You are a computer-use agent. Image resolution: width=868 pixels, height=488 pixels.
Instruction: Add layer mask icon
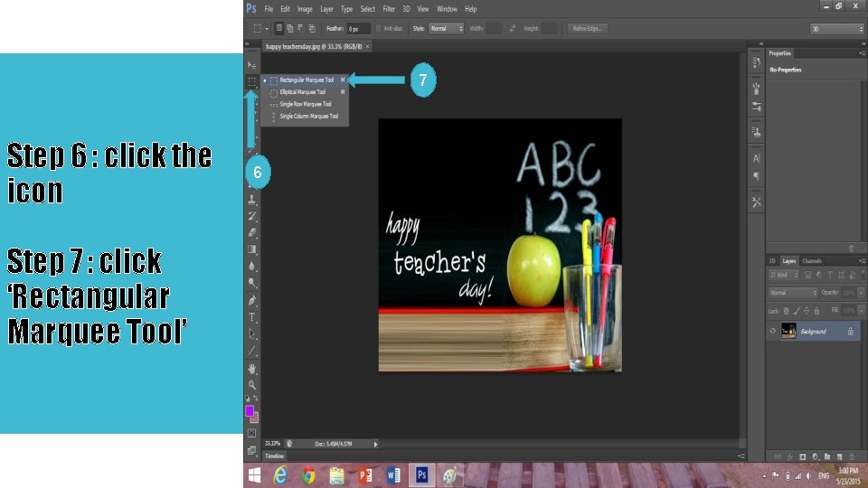pyautogui.click(x=803, y=456)
